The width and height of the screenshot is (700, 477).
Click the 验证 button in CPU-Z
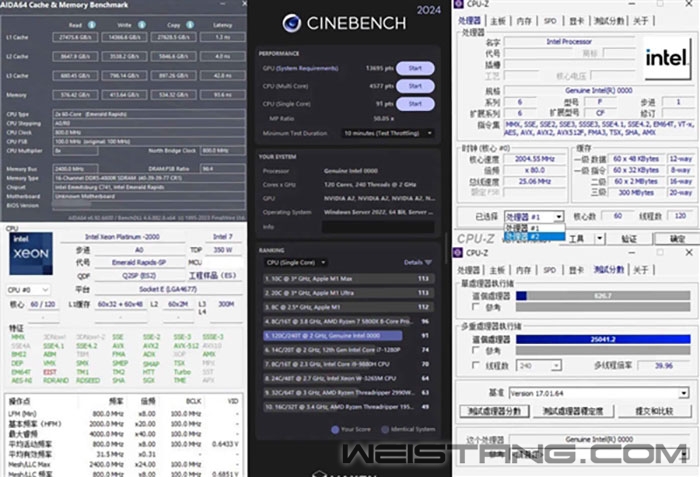(629, 238)
